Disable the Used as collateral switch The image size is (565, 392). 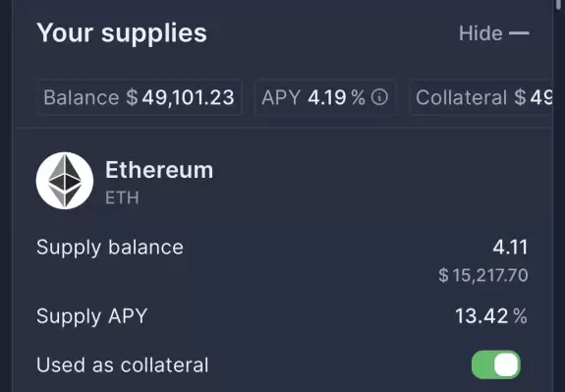496,364
